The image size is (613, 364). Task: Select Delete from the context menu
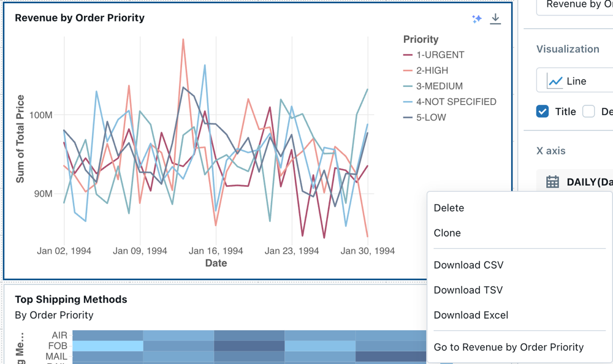[x=449, y=208]
